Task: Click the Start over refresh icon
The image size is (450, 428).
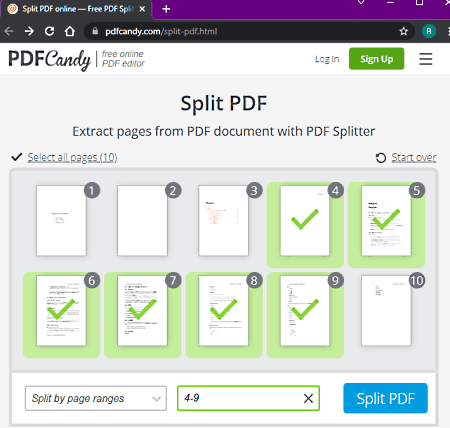Action: pyautogui.click(x=381, y=158)
